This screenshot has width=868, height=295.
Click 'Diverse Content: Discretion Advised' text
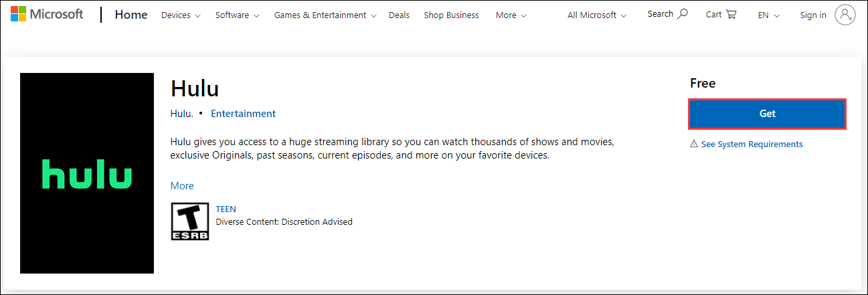[284, 221]
